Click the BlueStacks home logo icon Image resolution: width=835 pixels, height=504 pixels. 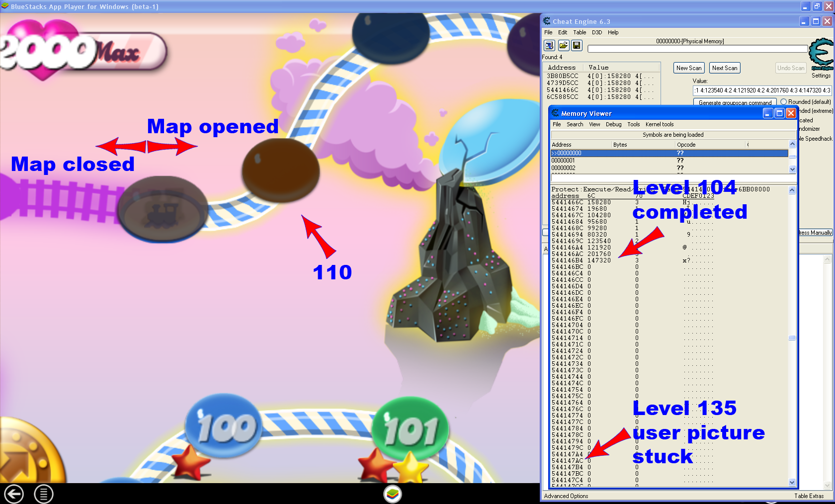(393, 494)
